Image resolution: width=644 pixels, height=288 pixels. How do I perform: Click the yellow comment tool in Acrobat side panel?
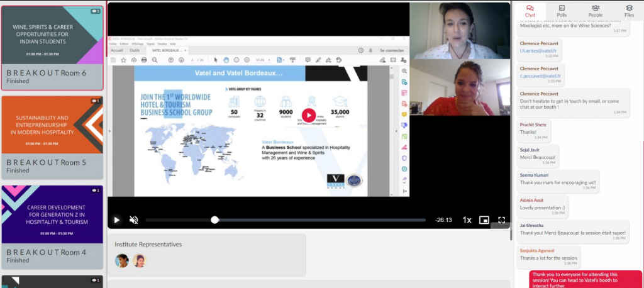pyautogui.click(x=404, y=114)
